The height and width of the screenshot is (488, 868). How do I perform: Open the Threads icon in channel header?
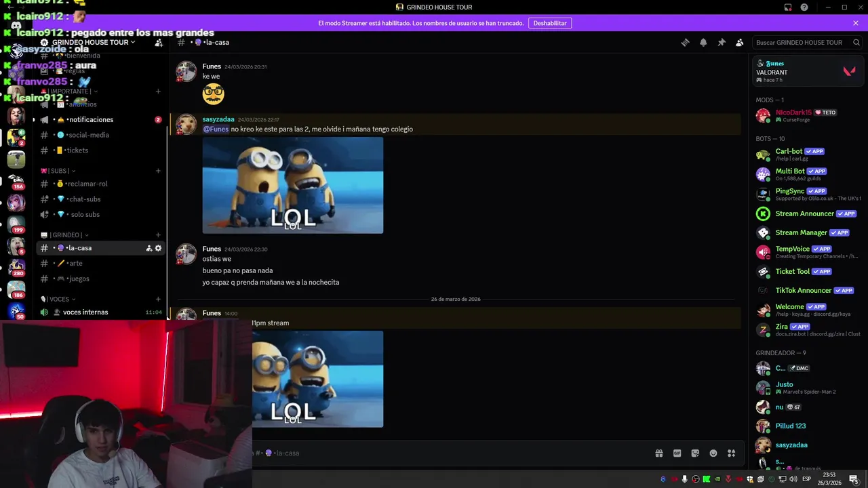point(685,42)
